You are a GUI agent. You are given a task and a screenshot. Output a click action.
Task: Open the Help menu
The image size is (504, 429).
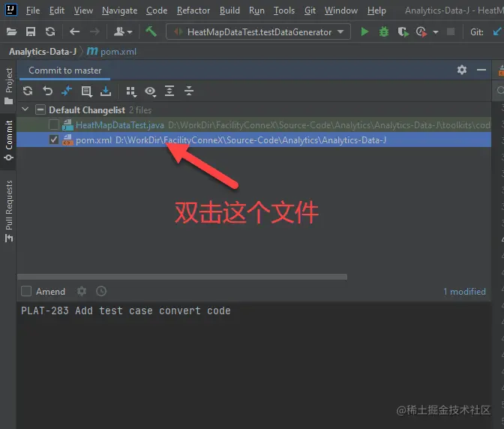point(376,10)
